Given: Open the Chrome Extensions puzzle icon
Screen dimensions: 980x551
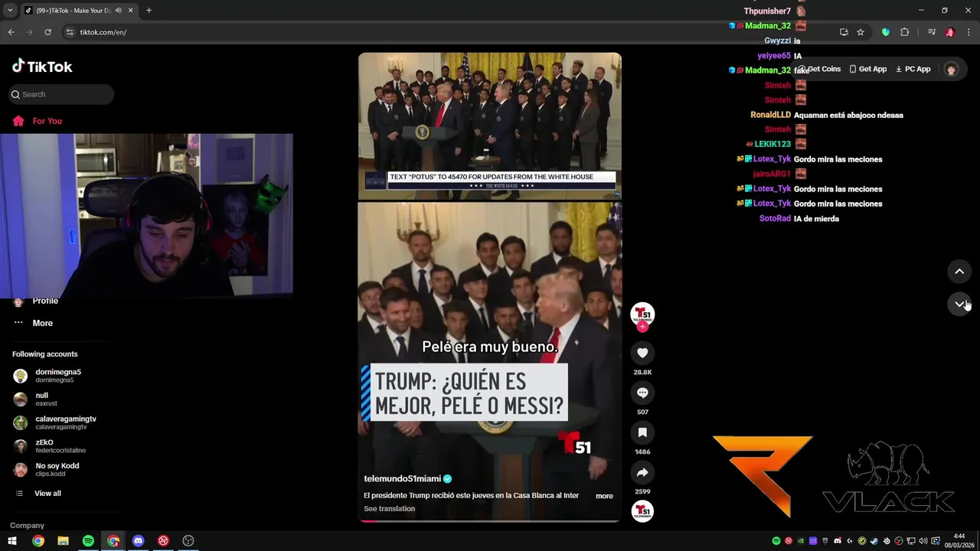Looking at the screenshot, I should point(904,32).
